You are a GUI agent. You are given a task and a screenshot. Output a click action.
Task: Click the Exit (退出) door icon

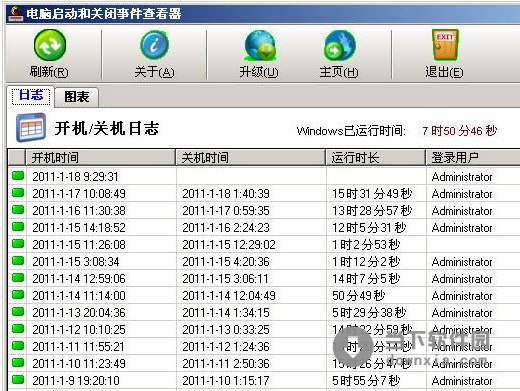(x=445, y=45)
